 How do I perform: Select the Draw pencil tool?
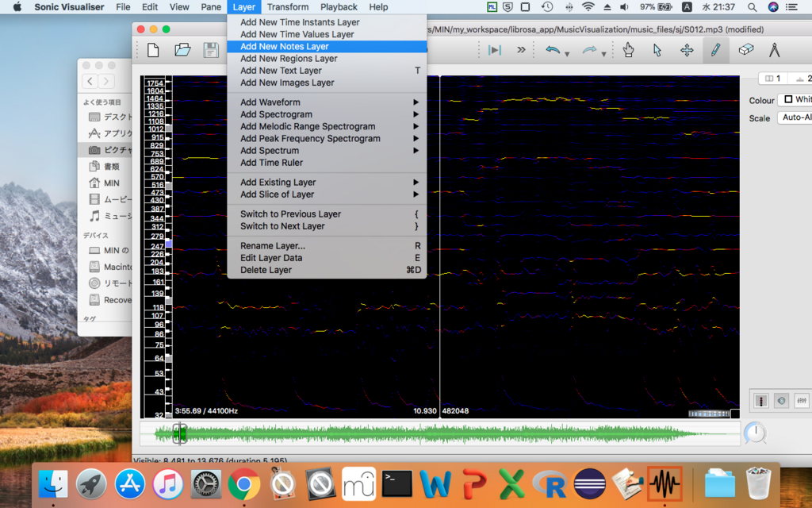coord(716,50)
